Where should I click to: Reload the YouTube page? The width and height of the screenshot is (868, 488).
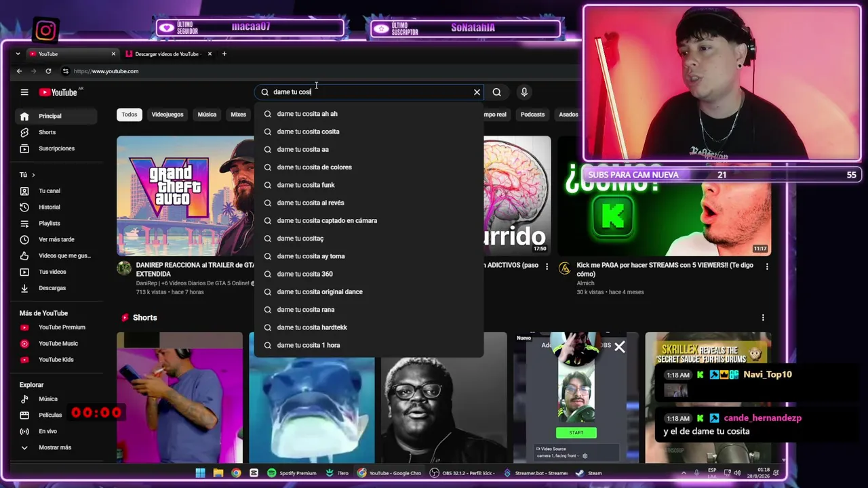coord(48,71)
